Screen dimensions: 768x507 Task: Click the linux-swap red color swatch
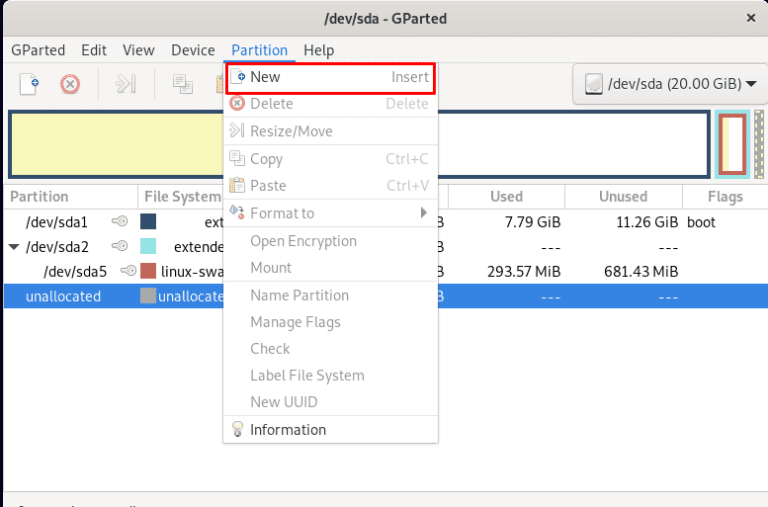[x=148, y=272]
